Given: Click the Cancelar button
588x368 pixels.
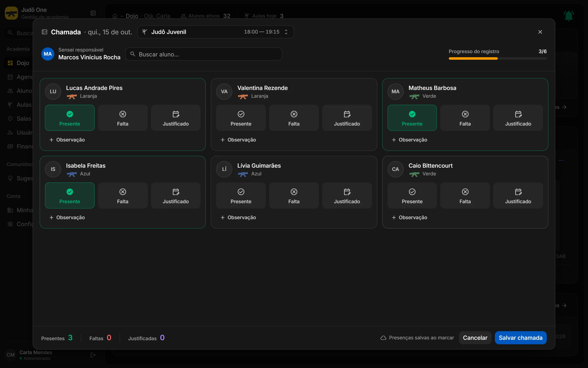Looking at the screenshot, I should point(475,338).
